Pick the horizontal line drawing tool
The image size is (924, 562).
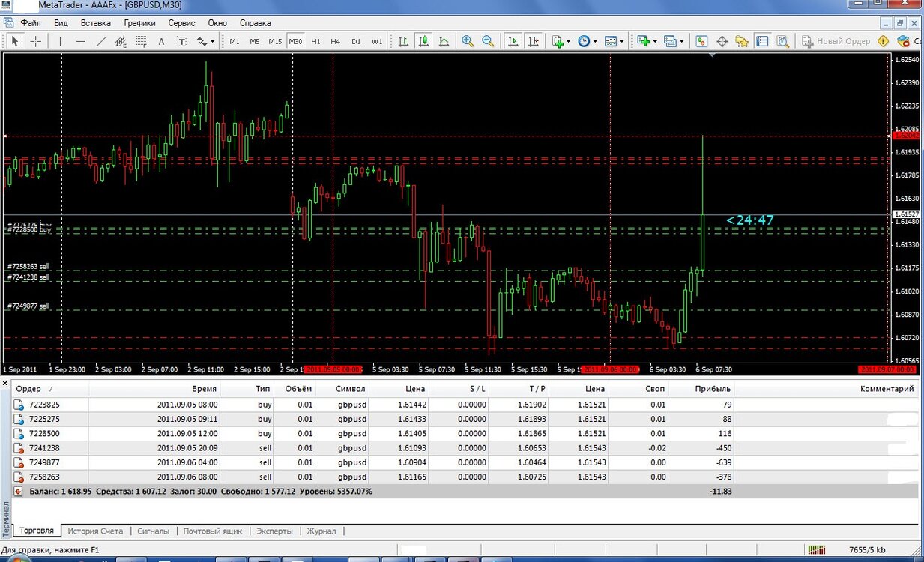pyautogui.click(x=80, y=41)
